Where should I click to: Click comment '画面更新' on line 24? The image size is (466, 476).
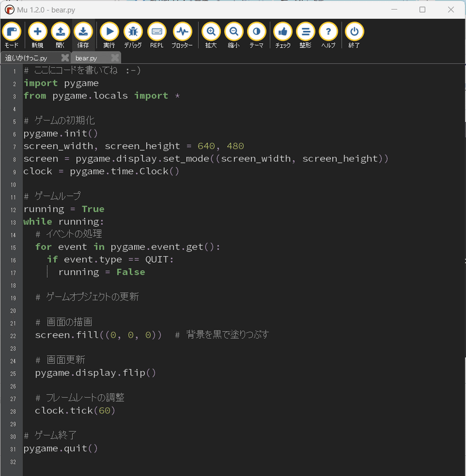[66, 359]
